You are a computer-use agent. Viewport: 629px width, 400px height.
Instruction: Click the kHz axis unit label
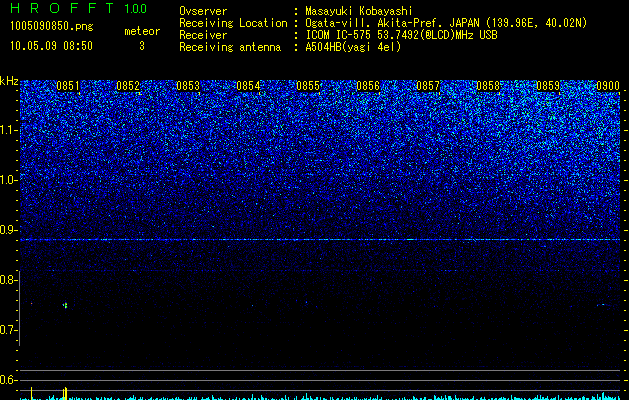click(x=9, y=81)
